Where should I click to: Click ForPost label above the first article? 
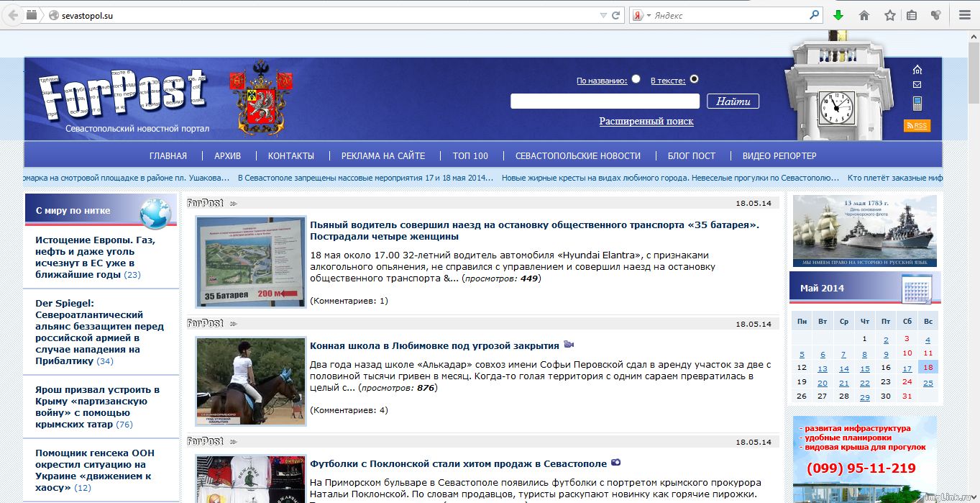(206, 203)
